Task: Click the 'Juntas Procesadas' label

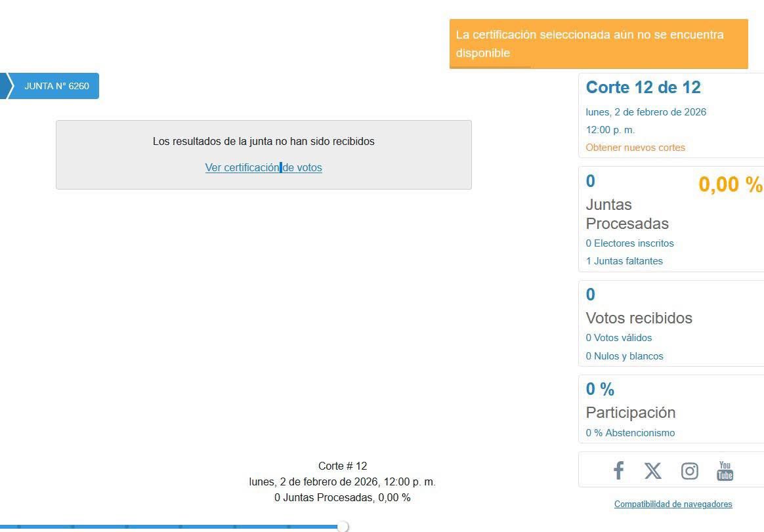Action: 627,214
